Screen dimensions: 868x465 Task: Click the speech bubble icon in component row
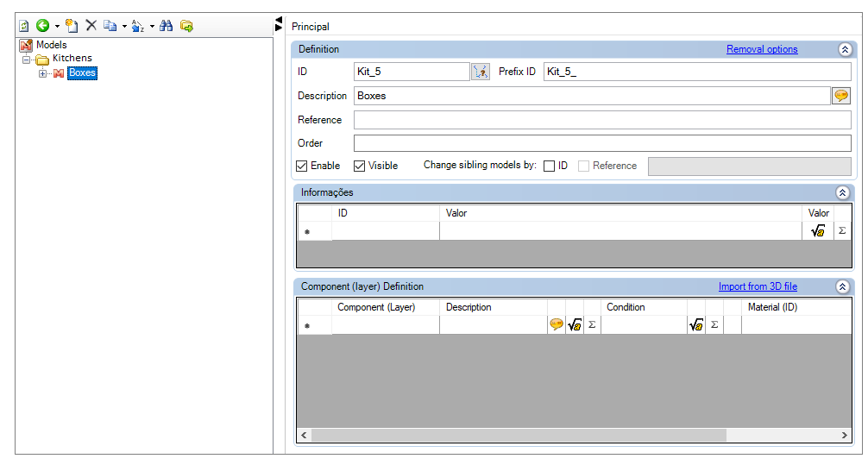[x=557, y=325]
